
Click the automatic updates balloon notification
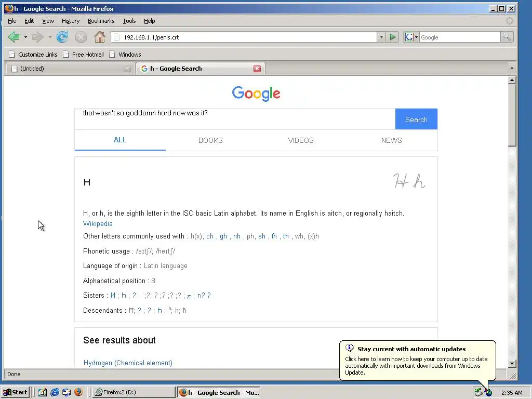tap(417, 361)
